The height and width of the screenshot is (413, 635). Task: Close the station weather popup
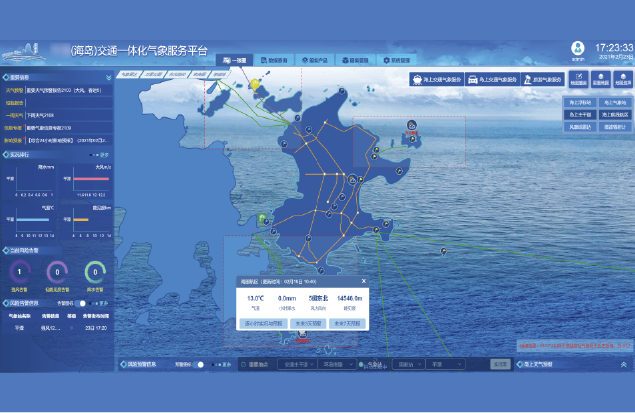364,281
